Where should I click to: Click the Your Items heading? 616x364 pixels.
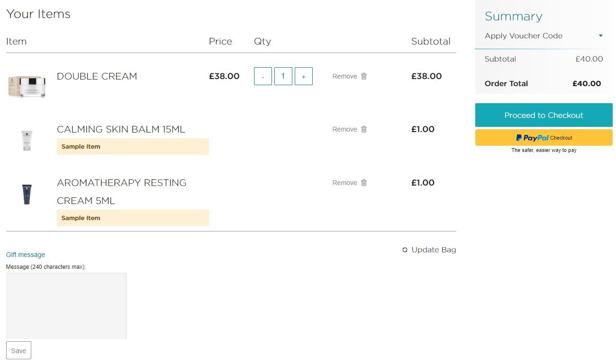pos(38,14)
